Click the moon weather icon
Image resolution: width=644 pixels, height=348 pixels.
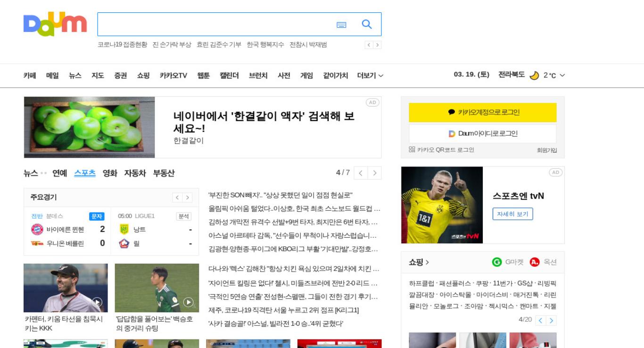pyautogui.click(x=534, y=75)
